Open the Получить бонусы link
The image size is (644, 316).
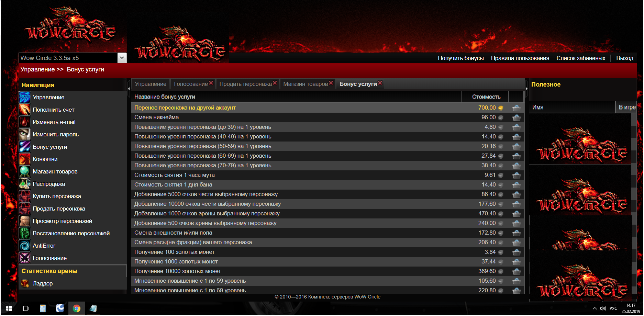(x=460, y=58)
